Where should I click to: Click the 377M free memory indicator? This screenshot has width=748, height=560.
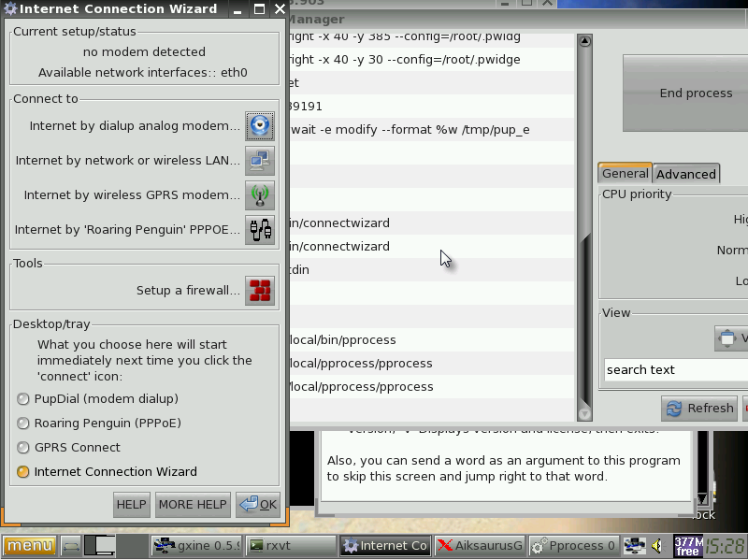(x=688, y=546)
